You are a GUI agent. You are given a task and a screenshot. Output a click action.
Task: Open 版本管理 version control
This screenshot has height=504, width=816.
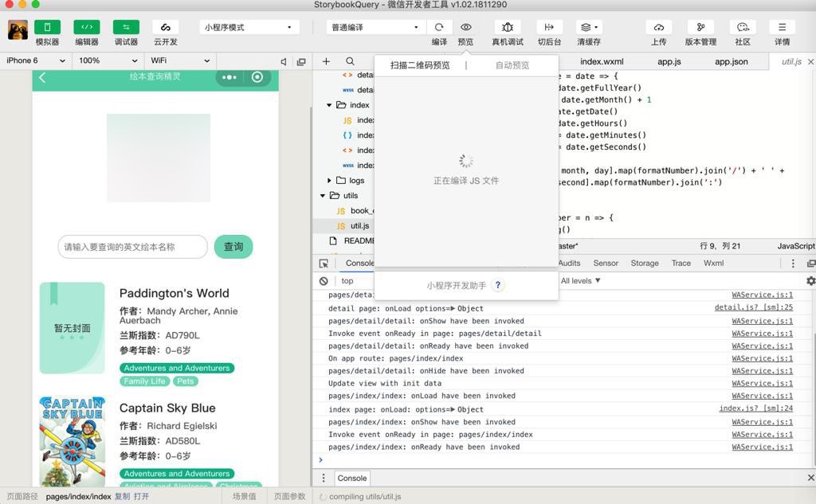700,27
